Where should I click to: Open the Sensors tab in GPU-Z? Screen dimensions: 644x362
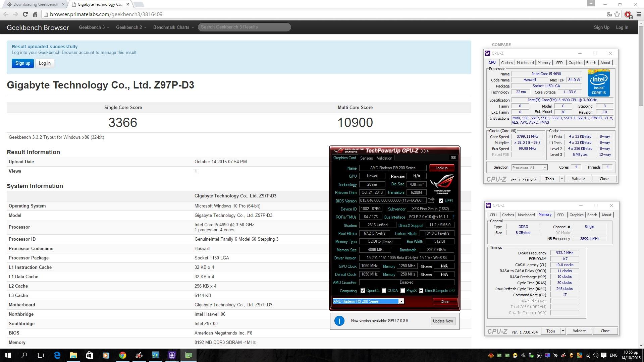point(366,158)
